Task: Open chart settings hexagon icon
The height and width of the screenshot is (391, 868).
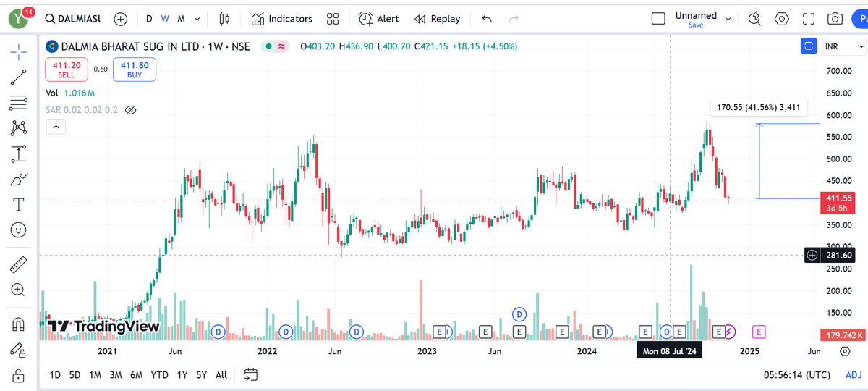Action: [x=782, y=19]
